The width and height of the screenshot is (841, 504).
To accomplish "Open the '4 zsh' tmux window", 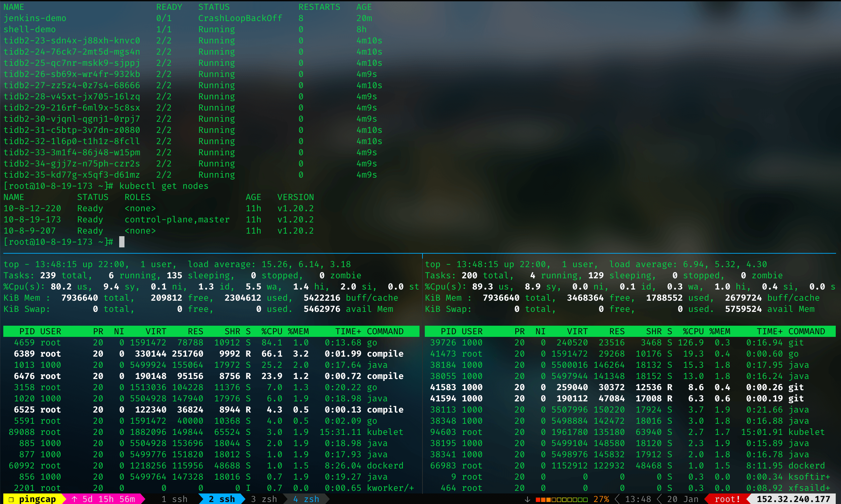I will click(306, 499).
